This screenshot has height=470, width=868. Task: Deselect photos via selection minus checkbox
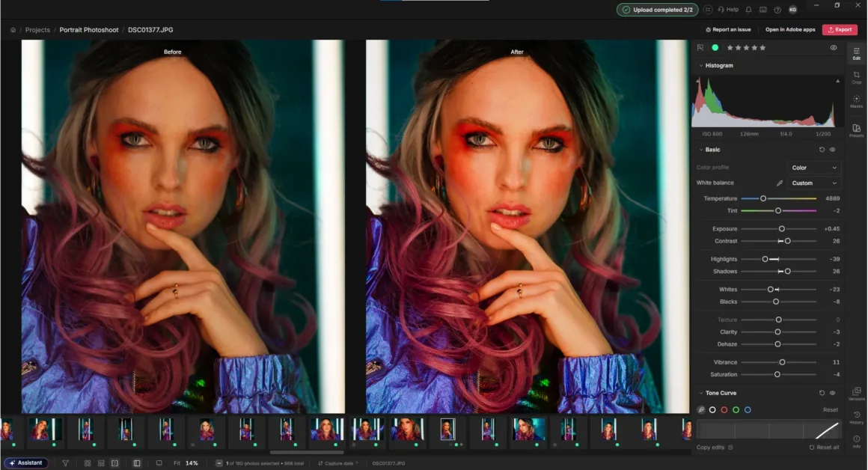219,463
